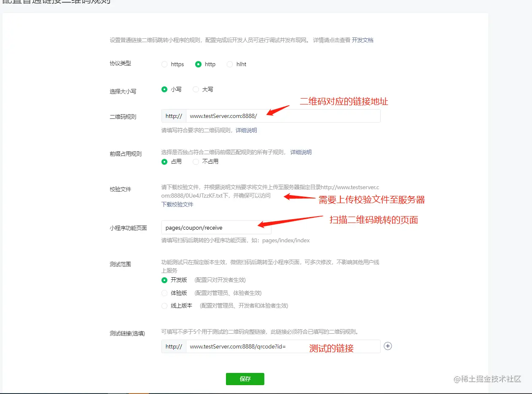This screenshot has height=394, width=532.
Task: Click the 测试链接(选填) label
Action: coord(127,333)
